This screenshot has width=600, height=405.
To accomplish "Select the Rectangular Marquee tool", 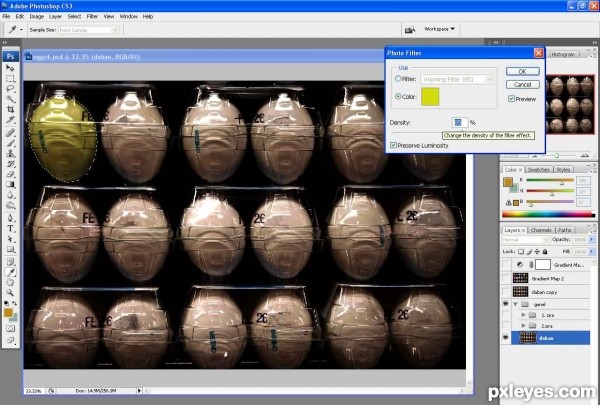I will coord(10,78).
